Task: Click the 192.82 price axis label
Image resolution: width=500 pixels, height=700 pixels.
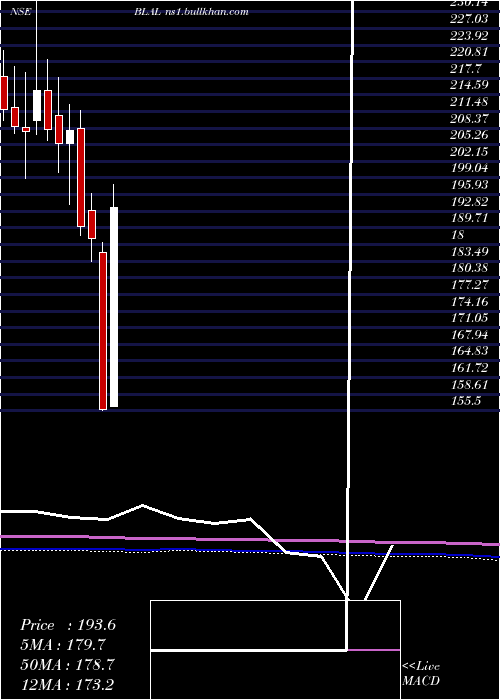Action: click(x=469, y=201)
